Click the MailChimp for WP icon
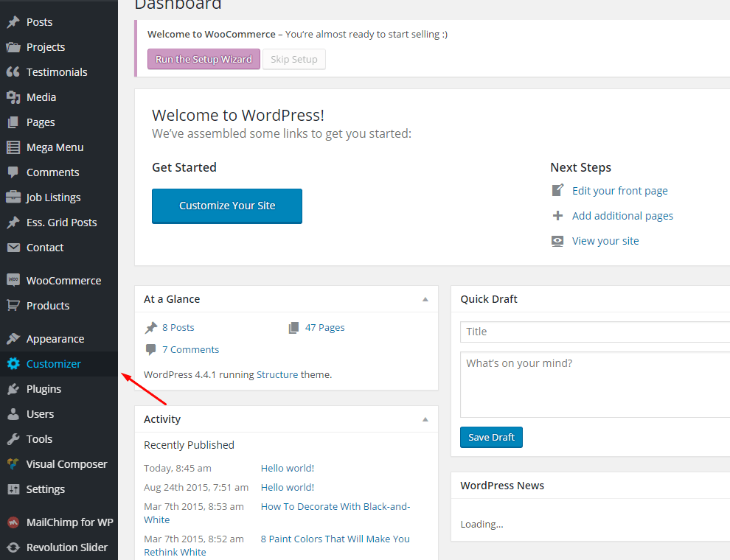Image resolution: width=730 pixels, height=560 pixels. pyautogui.click(x=13, y=522)
